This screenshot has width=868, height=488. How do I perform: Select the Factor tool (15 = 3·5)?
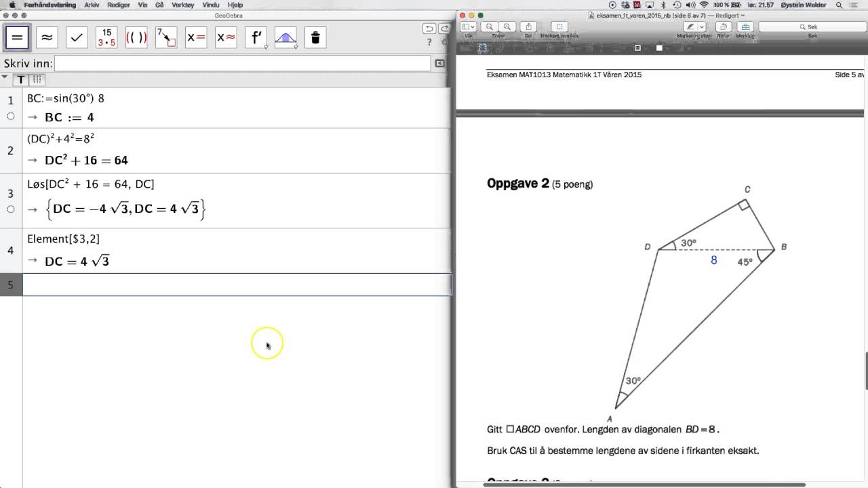click(x=106, y=38)
